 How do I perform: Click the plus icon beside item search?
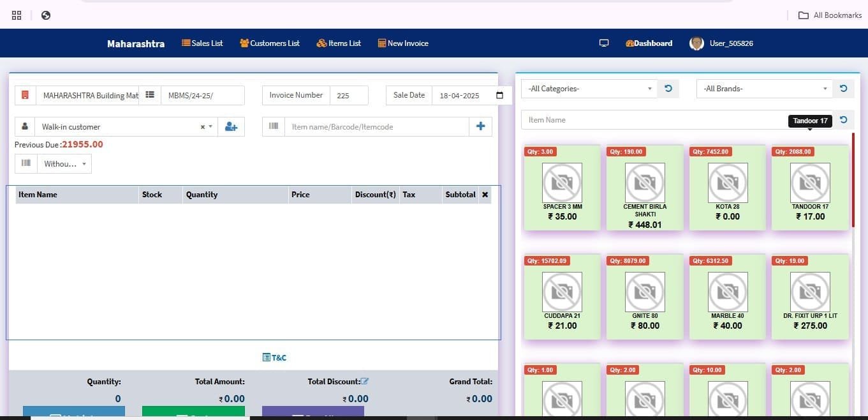click(x=480, y=126)
